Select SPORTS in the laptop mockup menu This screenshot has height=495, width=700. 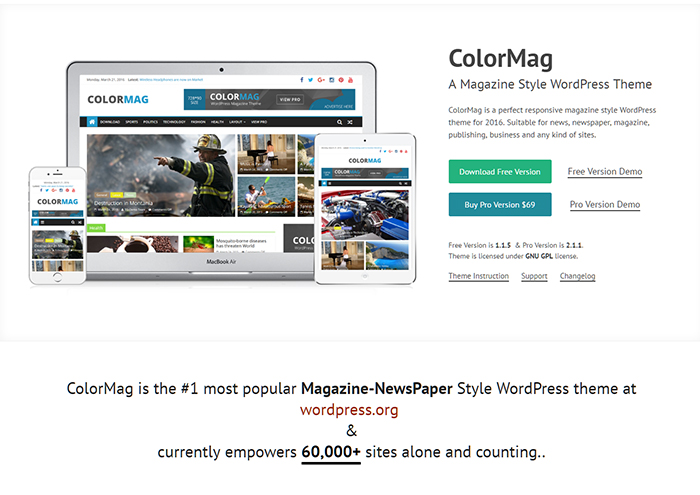132,122
